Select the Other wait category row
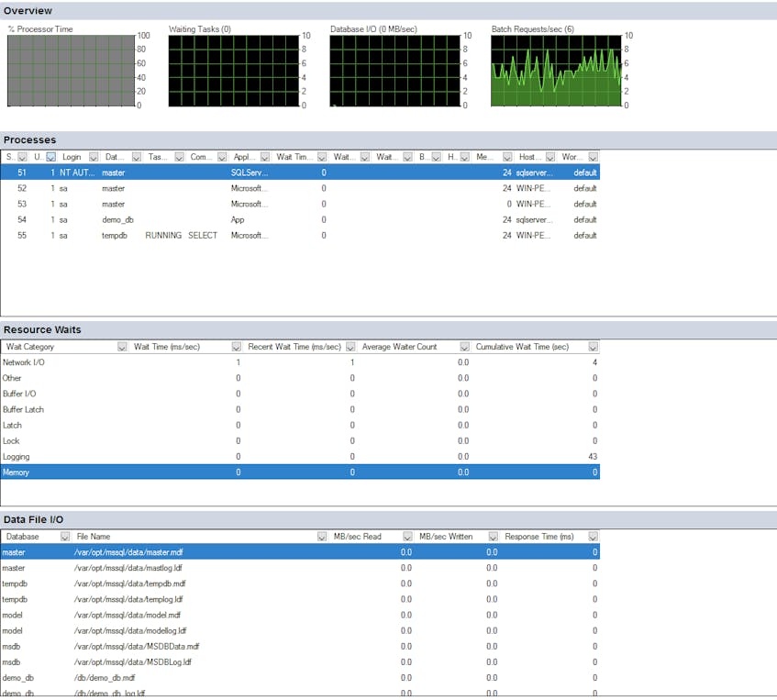777x700 pixels. tap(300, 378)
